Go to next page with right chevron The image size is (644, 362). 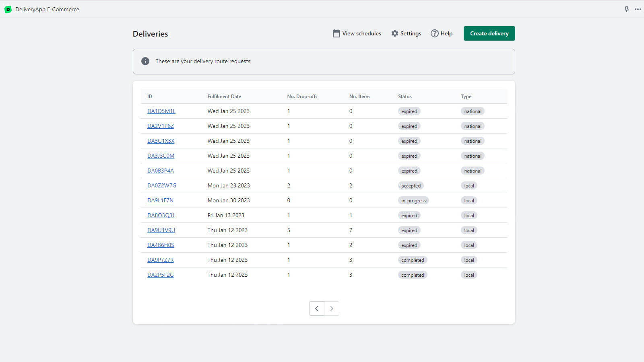pos(332,309)
